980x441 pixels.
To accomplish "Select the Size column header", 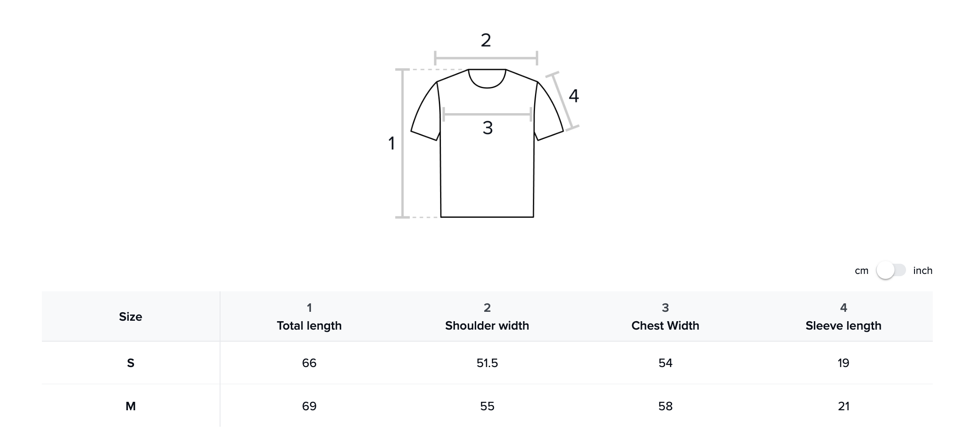I will click(131, 317).
